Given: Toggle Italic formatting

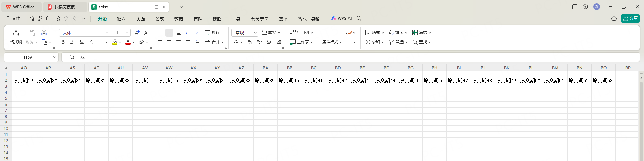Looking at the screenshot, I should coord(72,42).
